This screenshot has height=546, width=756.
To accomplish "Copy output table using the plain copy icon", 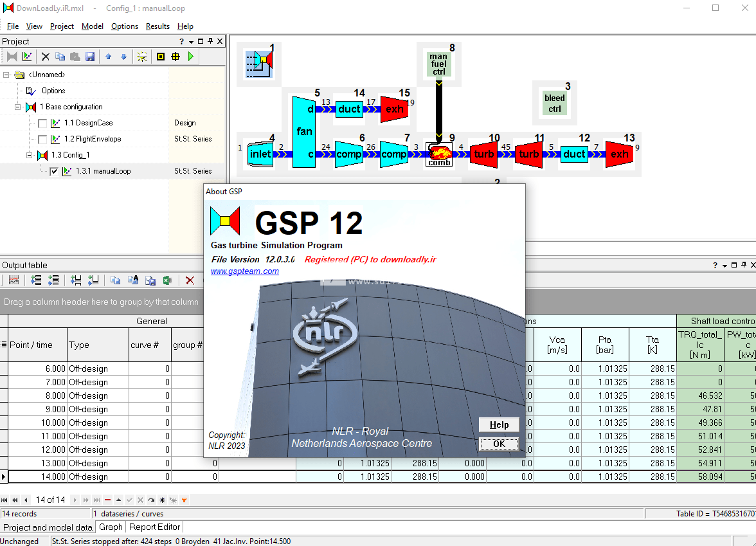I will pos(115,280).
